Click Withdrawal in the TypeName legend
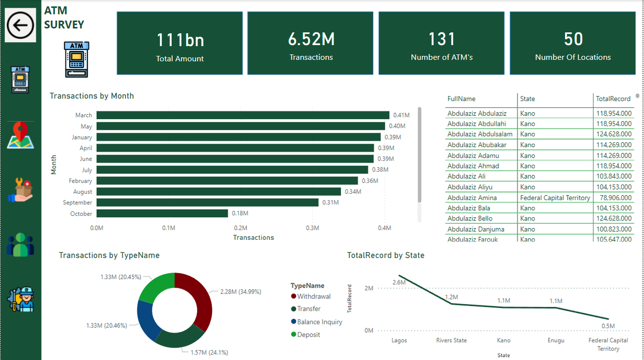Screen dimensions: 644x360 pos(311,296)
